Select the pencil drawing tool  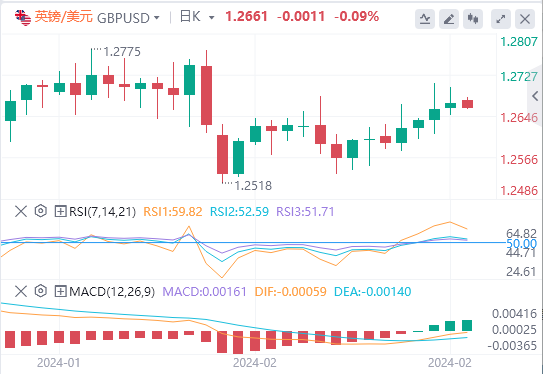[449, 19]
